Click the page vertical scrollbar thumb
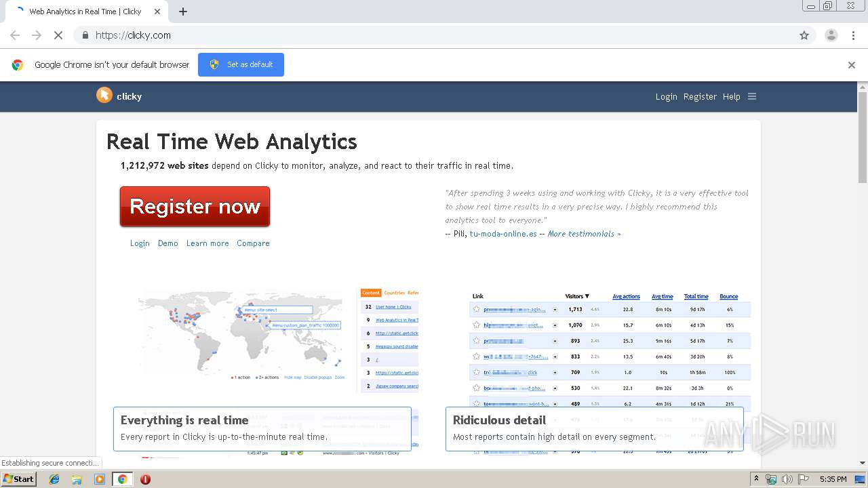868x488 pixels. 863,137
